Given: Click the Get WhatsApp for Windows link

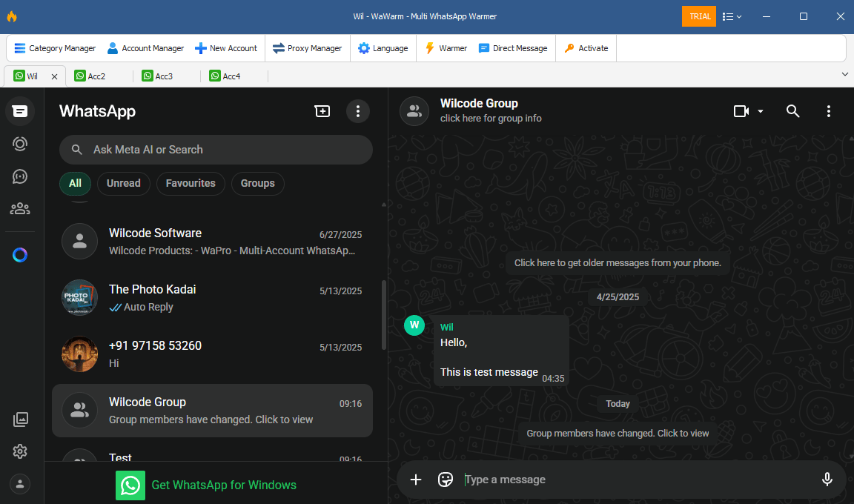Looking at the screenshot, I should [224, 485].
